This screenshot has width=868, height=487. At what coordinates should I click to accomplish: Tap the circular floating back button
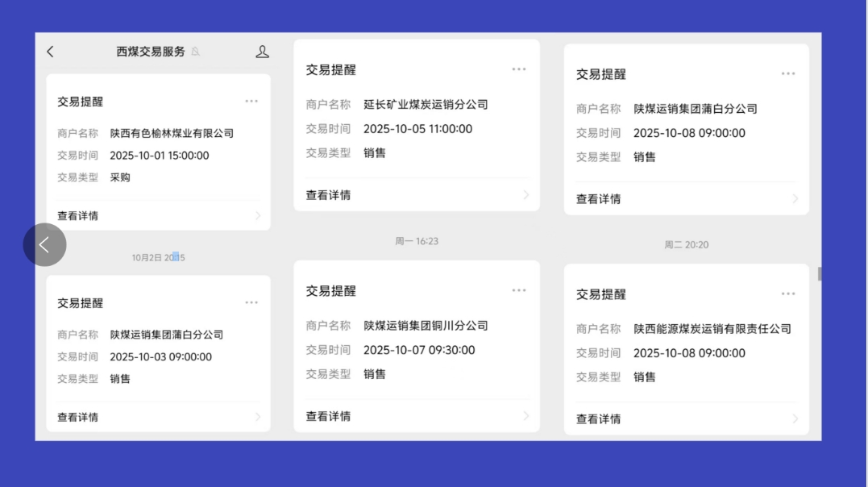[44, 245]
